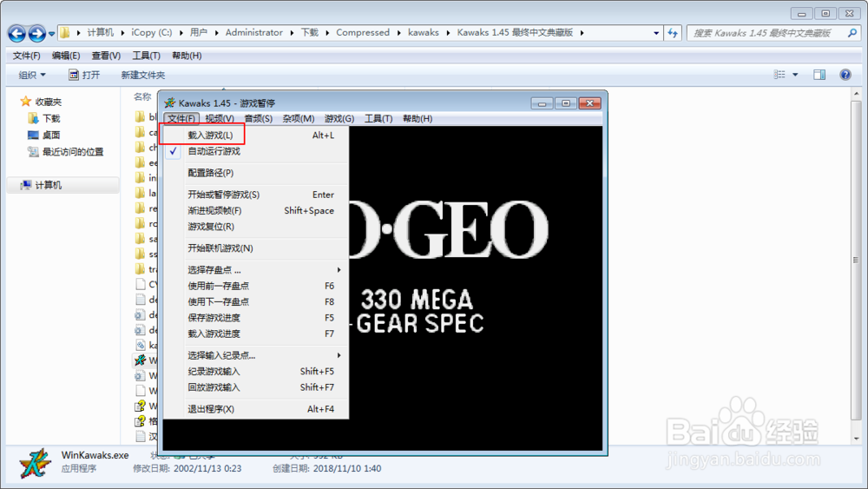Select 计算机 in navigation pane
The width and height of the screenshot is (868, 489).
pyautogui.click(x=42, y=185)
